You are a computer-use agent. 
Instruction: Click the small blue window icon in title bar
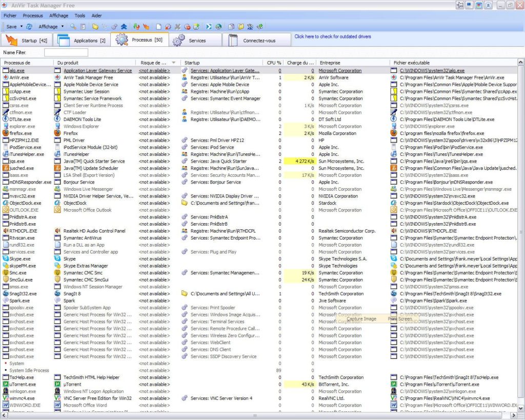[470, 5]
